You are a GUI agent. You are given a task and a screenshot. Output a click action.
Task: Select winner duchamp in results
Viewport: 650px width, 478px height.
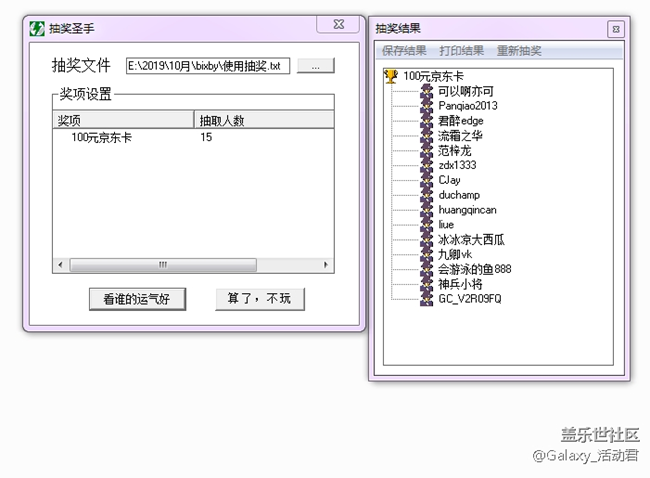pyautogui.click(x=459, y=195)
